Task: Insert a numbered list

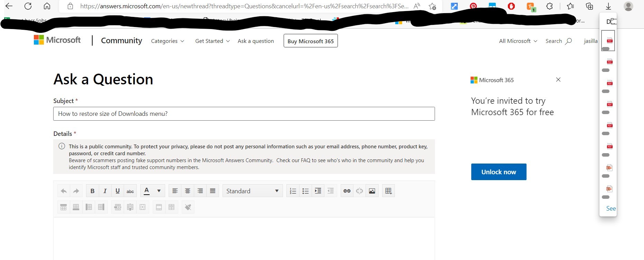Action: pyautogui.click(x=293, y=191)
